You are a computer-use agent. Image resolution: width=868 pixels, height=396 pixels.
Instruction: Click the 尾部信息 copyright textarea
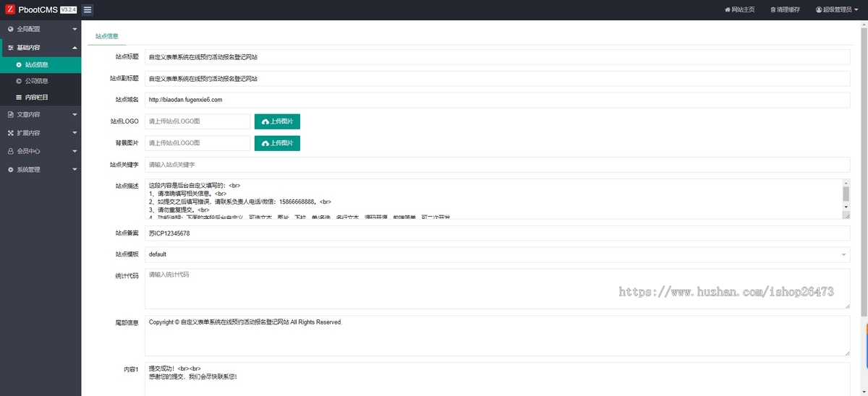click(497, 335)
